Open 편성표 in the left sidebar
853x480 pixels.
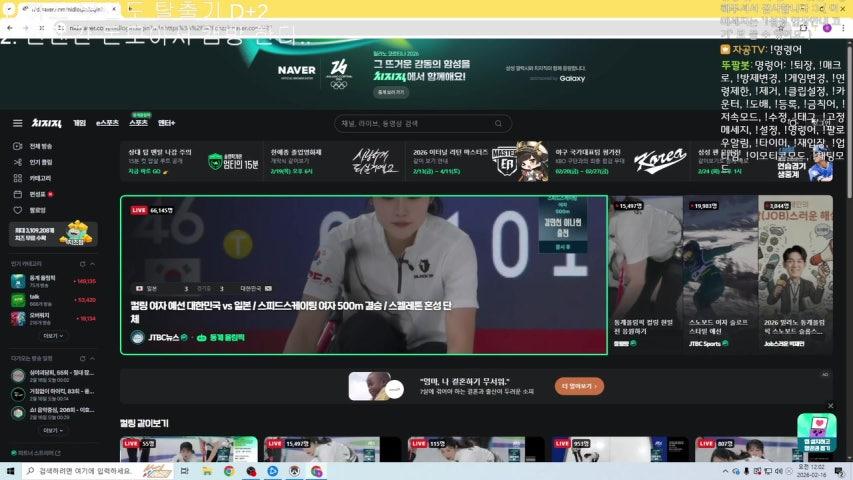tap(34, 194)
